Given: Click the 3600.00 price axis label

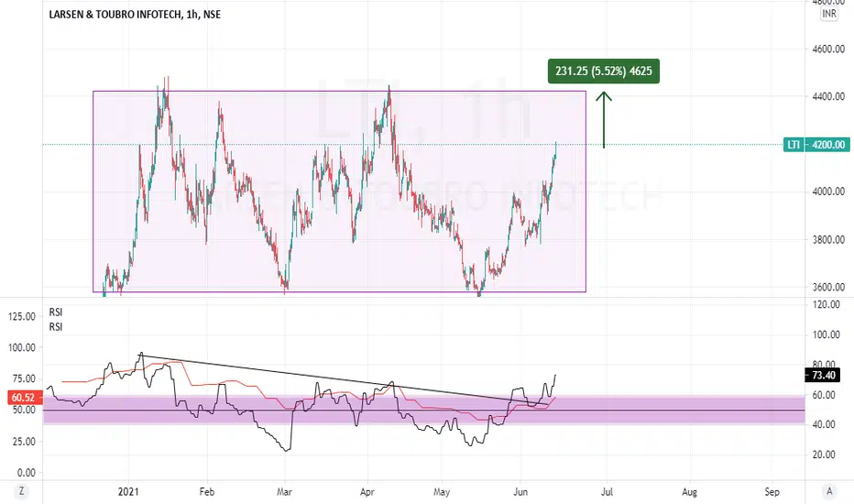Looking at the screenshot, I should tap(828, 287).
